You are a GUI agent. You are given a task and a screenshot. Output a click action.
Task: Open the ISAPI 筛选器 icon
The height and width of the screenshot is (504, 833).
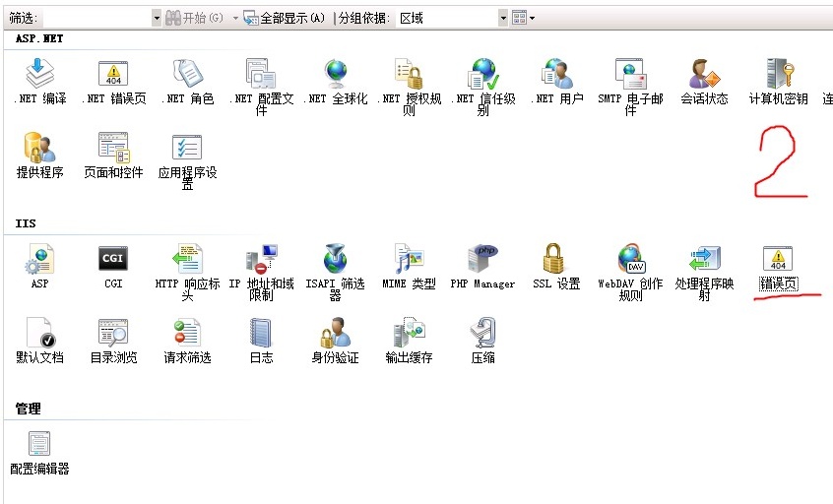335,260
